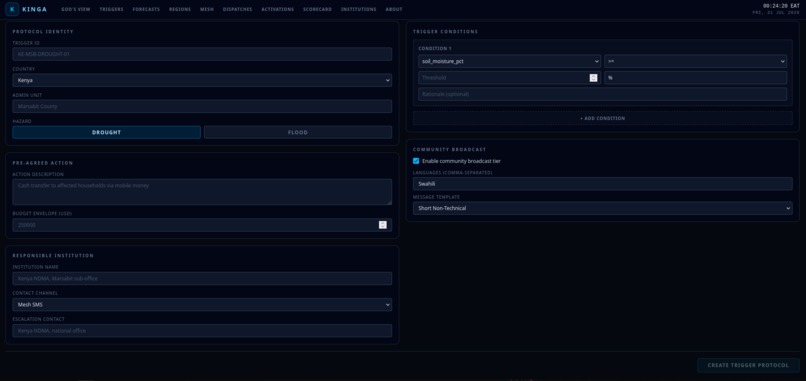Click the Budget Envelope input
Viewport: 806px width, 381px height.
click(202, 225)
